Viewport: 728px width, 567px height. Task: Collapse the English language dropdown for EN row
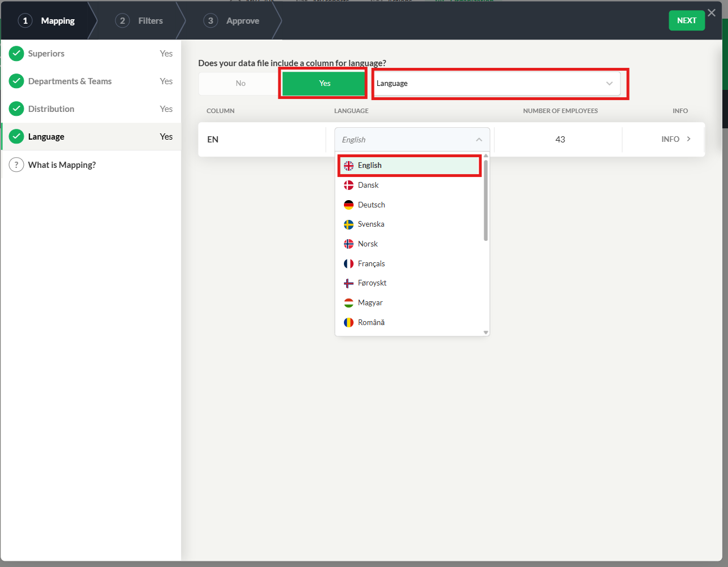click(412, 140)
